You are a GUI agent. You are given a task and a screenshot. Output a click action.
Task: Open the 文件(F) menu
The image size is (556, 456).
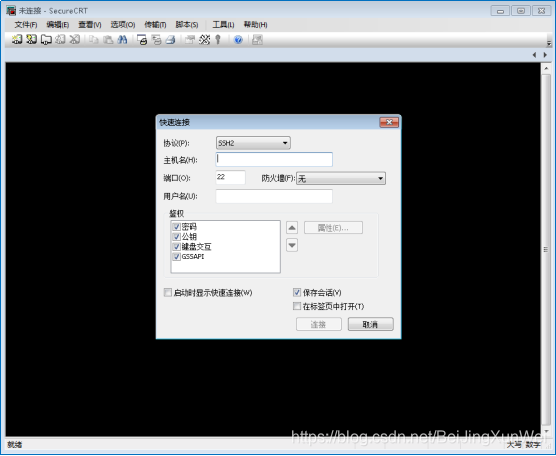click(x=26, y=24)
